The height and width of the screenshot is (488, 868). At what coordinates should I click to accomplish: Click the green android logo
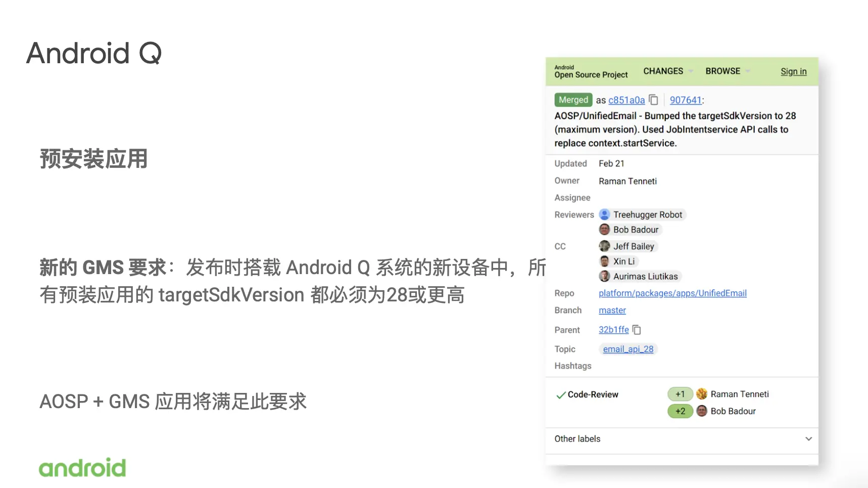point(82,468)
